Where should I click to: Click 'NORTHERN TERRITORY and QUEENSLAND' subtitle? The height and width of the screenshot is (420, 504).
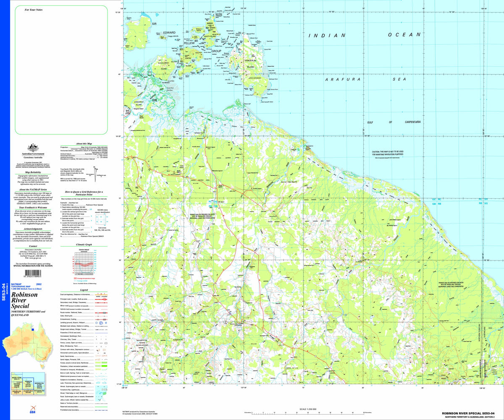[28, 313]
